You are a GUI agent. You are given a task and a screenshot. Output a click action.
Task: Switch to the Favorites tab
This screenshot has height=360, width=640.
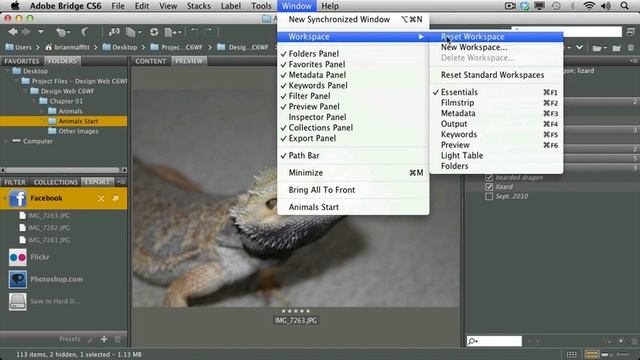22,61
